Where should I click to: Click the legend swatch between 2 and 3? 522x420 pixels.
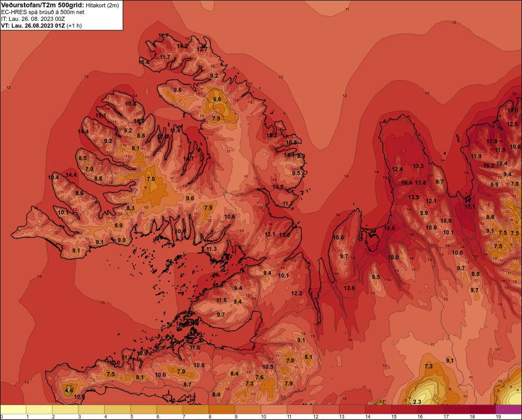tap(65, 409)
